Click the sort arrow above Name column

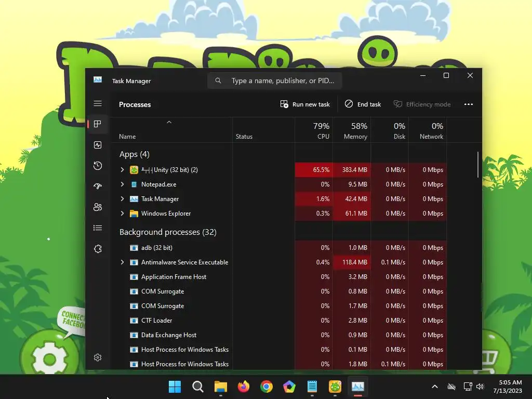169,122
